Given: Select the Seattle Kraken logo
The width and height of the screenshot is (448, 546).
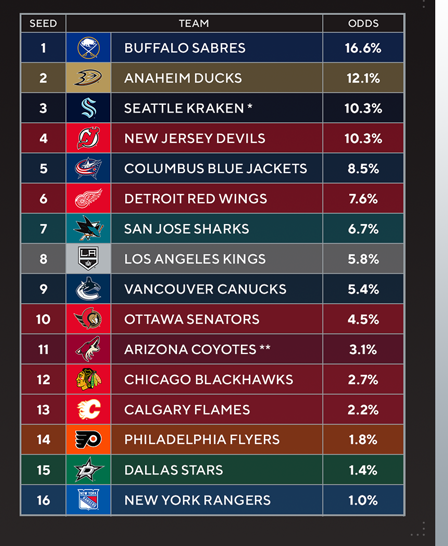Looking at the screenshot, I should (x=88, y=108).
